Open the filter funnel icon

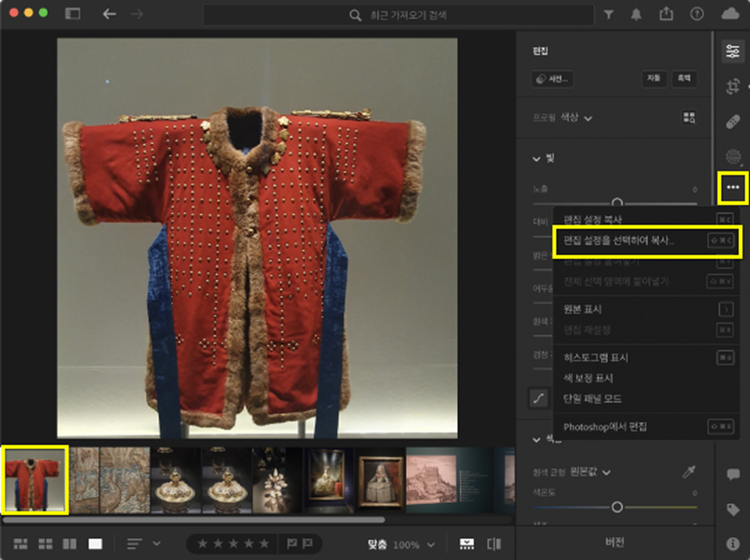[x=609, y=15]
